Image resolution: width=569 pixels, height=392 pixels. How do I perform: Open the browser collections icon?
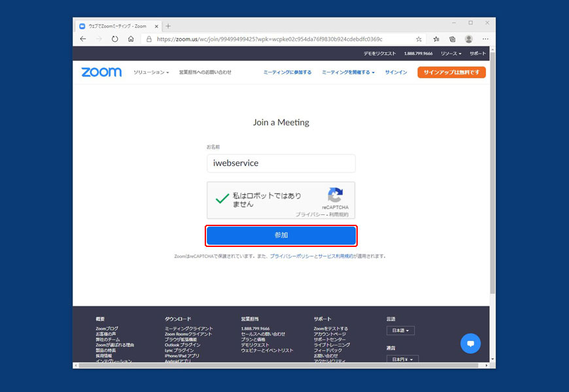pyautogui.click(x=452, y=39)
